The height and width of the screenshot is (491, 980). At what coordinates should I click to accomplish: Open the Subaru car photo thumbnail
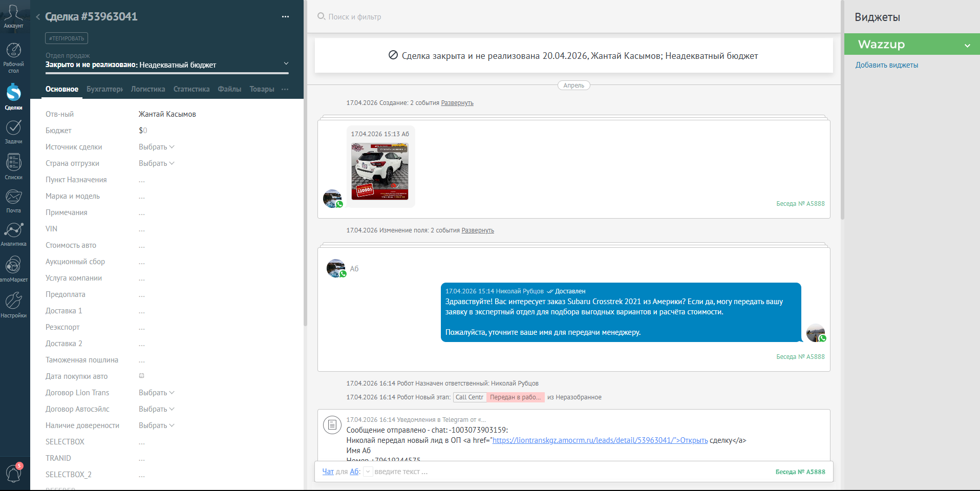tap(380, 172)
